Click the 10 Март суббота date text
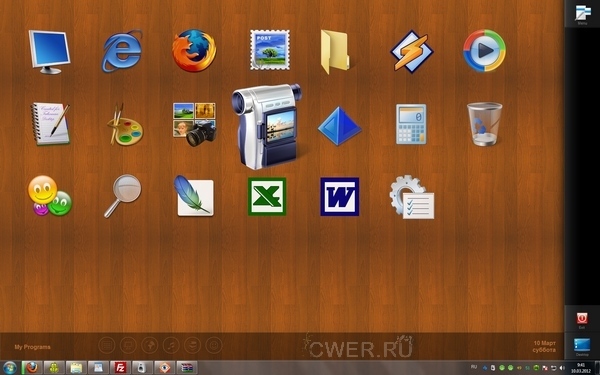Viewport: 600px width, 375px height. click(x=544, y=346)
